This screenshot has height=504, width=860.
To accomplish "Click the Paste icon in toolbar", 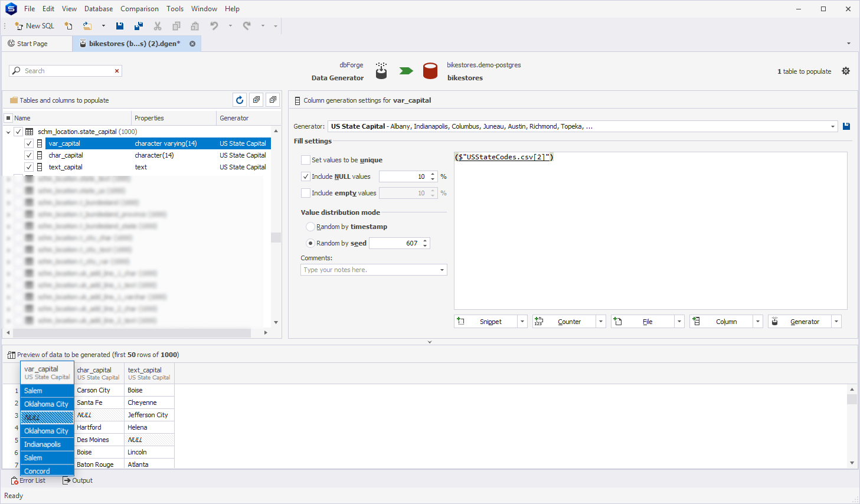I will click(195, 26).
